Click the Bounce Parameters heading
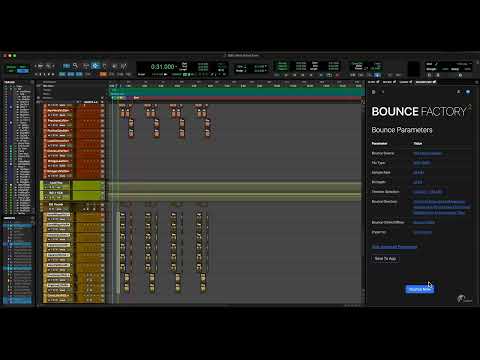Image resolution: width=480 pixels, height=360 pixels. 402,130
